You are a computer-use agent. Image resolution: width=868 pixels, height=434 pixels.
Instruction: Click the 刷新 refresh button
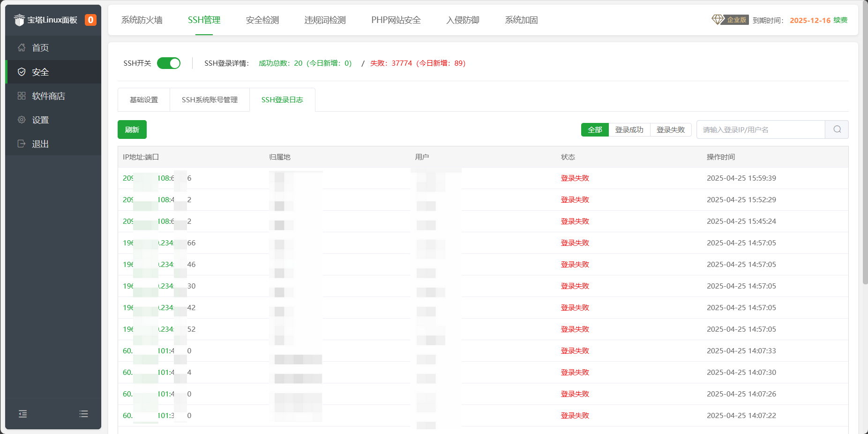(132, 129)
